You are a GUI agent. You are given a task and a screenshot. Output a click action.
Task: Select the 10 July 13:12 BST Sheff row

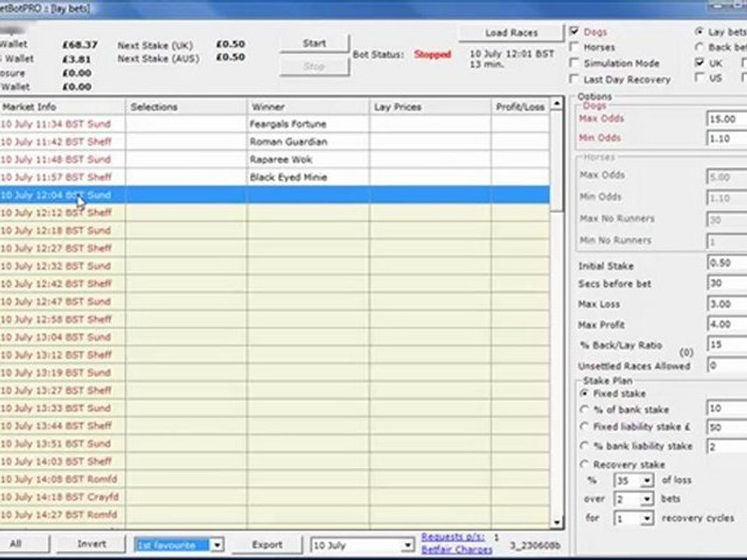[x=275, y=355]
